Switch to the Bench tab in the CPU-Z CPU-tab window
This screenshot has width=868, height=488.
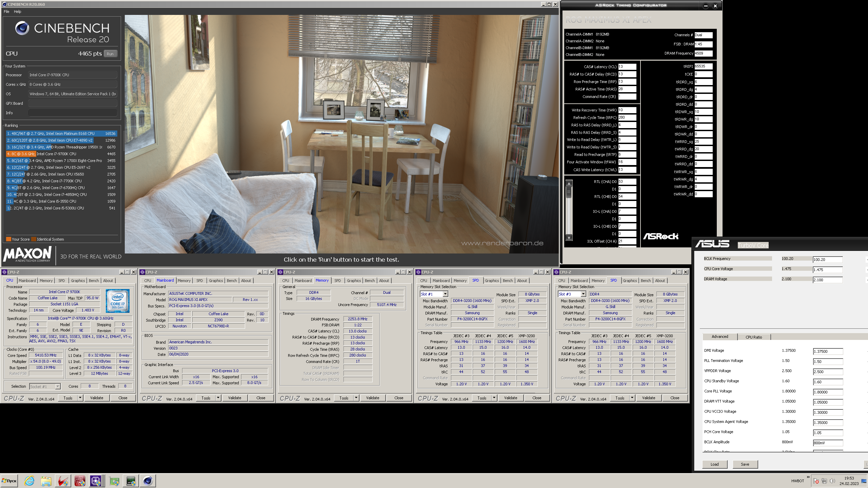[x=94, y=281]
